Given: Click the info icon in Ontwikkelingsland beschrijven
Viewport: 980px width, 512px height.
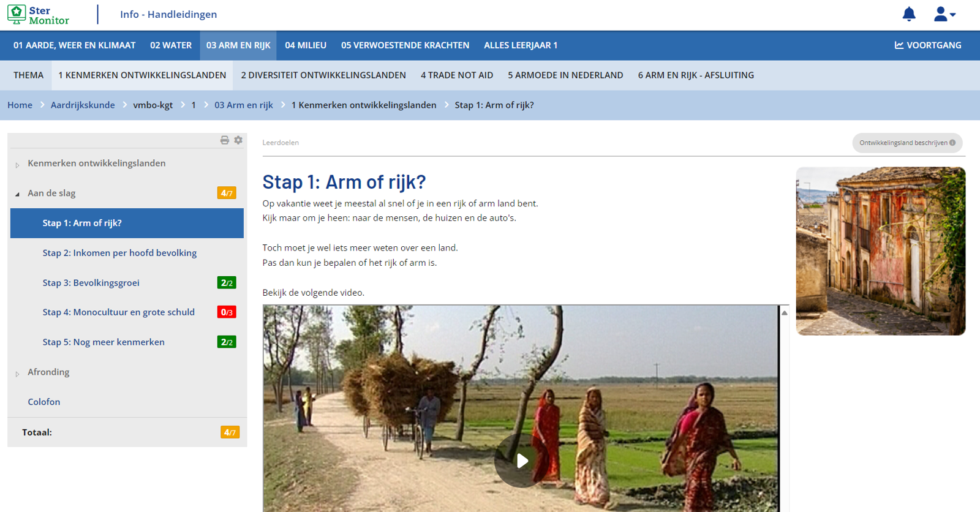Looking at the screenshot, I should [x=952, y=143].
